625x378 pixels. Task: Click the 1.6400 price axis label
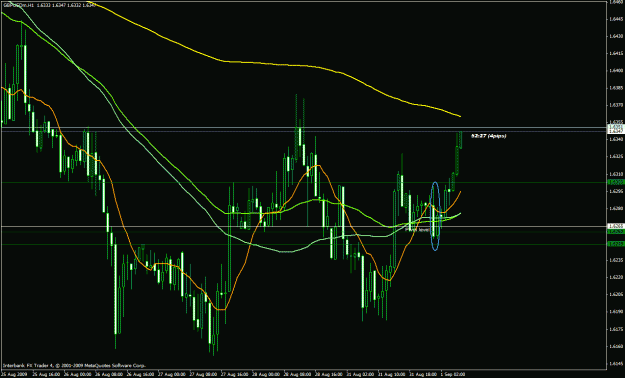(x=616, y=71)
